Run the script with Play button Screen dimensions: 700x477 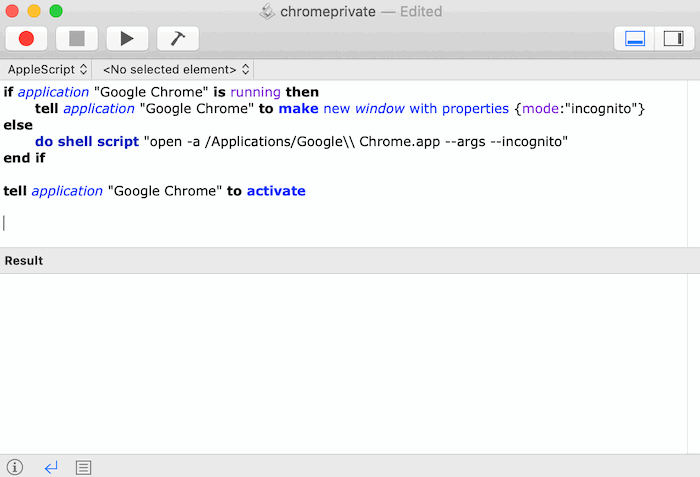pos(127,39)
